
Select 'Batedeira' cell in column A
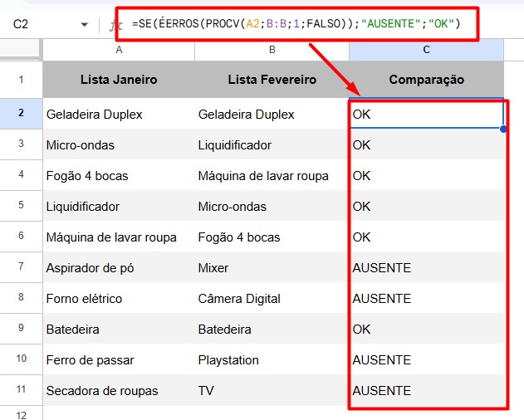point(119,330)
